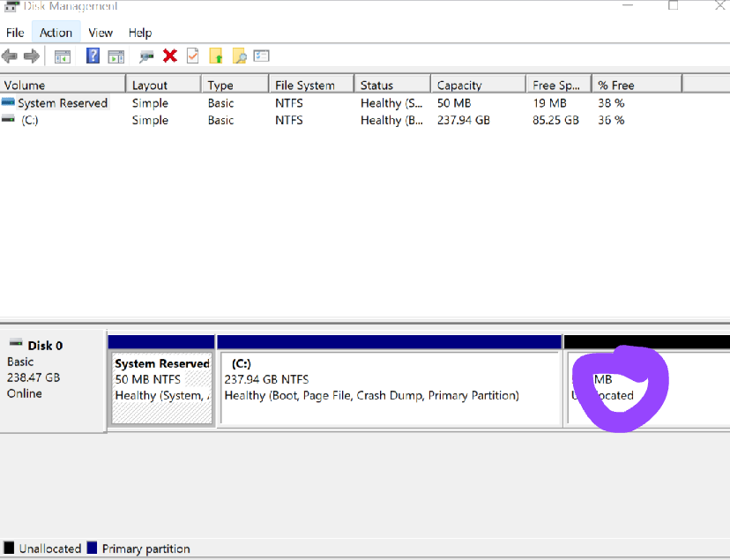Click the (C:) volume drive icon in list
Screen dimensions: 730x560
pos(8,119)
